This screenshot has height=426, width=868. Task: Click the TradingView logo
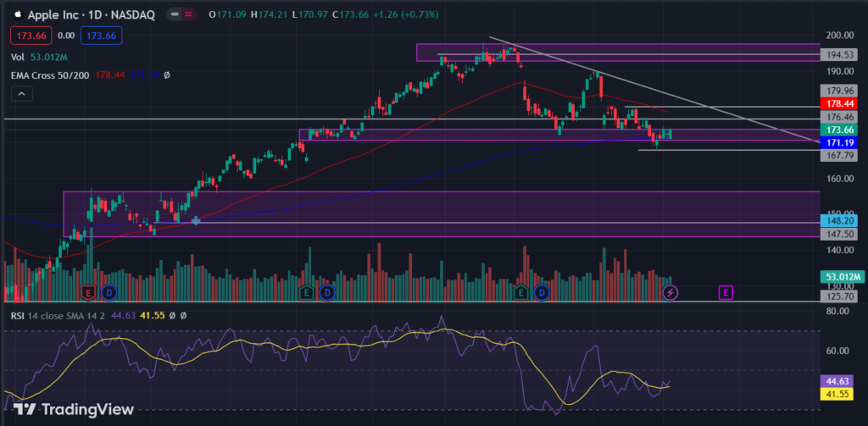73,409
